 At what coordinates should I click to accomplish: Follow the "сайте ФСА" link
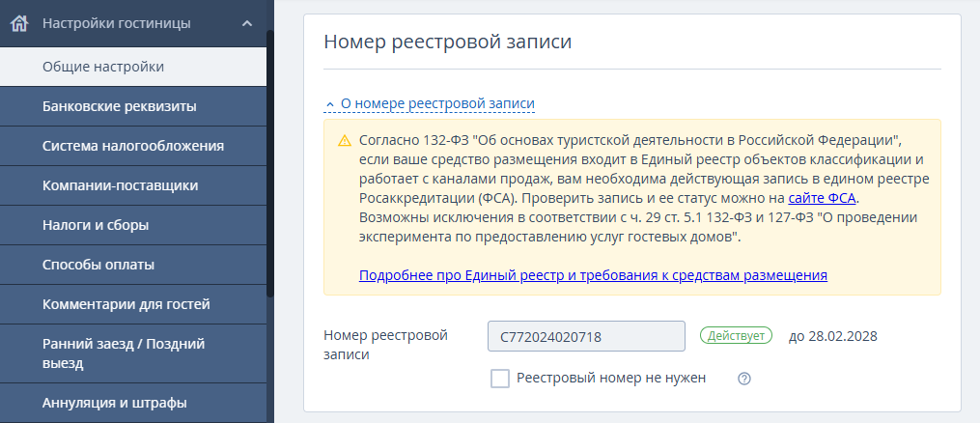point(823,198)
